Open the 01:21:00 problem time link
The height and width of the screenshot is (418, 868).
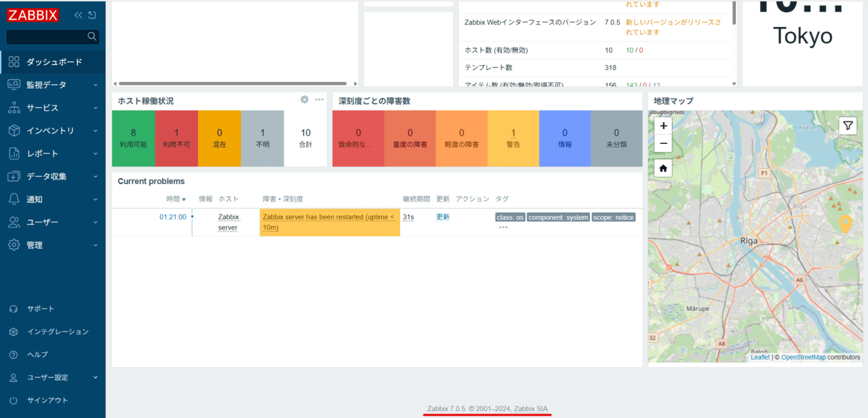(173, 217)
